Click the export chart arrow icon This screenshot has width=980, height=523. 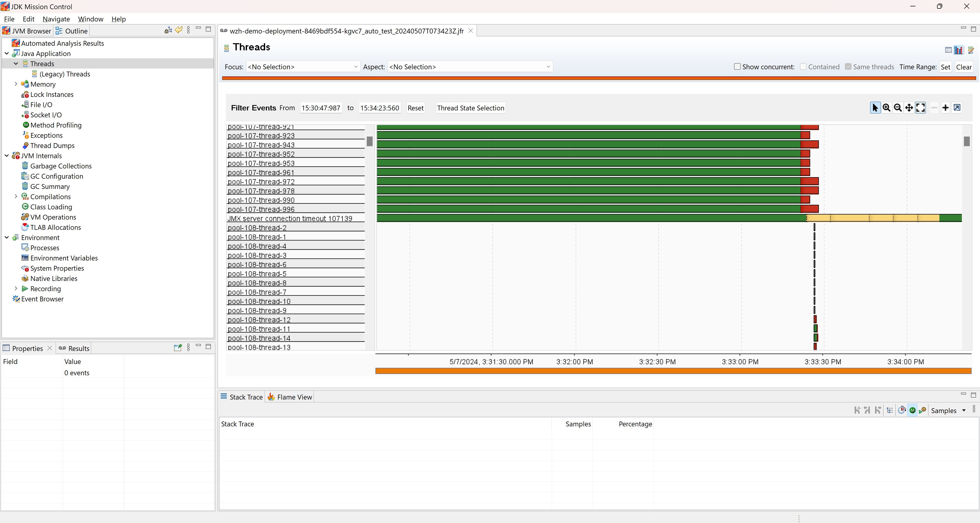[x=957, y=108]
